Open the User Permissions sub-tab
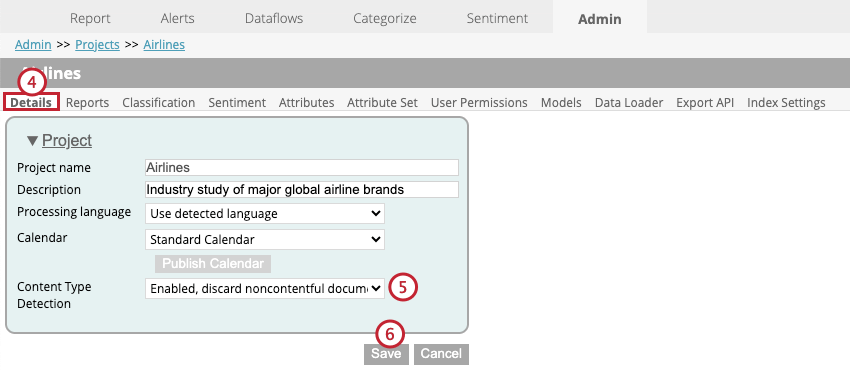Viewport: 850px width, 371px height. coord(479,103)
